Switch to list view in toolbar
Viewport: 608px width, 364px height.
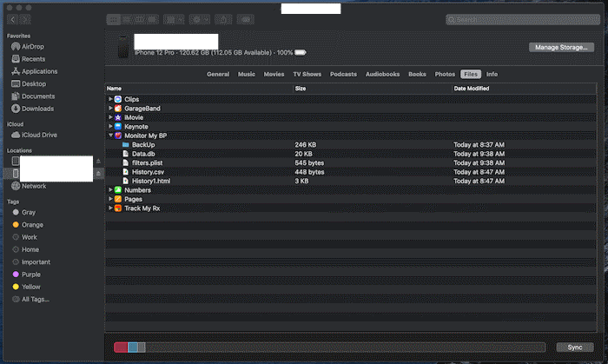[127, 19]
